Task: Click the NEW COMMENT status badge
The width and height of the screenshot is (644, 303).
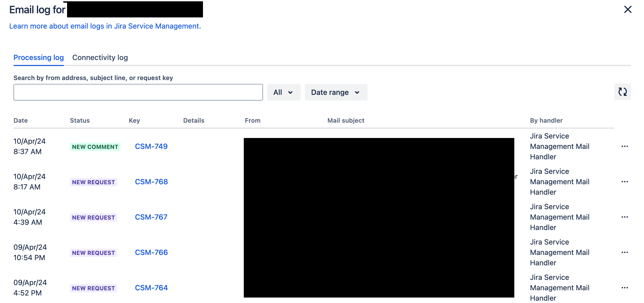Action: 95,147
